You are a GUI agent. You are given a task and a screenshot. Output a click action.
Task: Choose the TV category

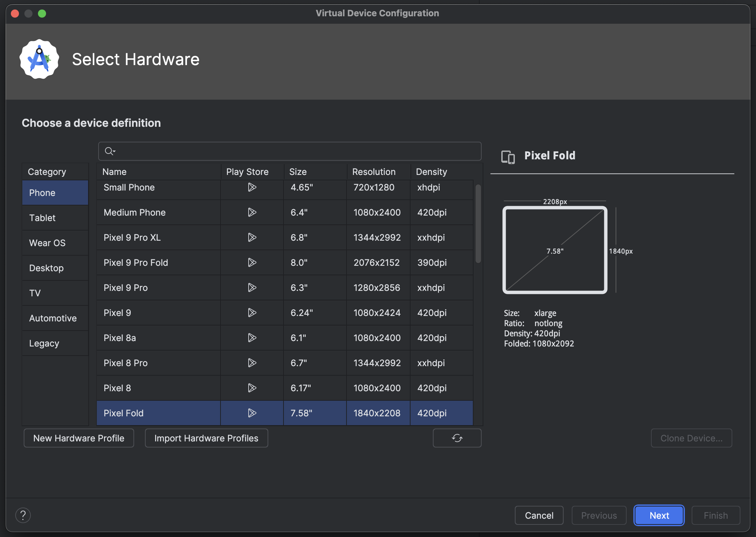(x=55, y=293)
